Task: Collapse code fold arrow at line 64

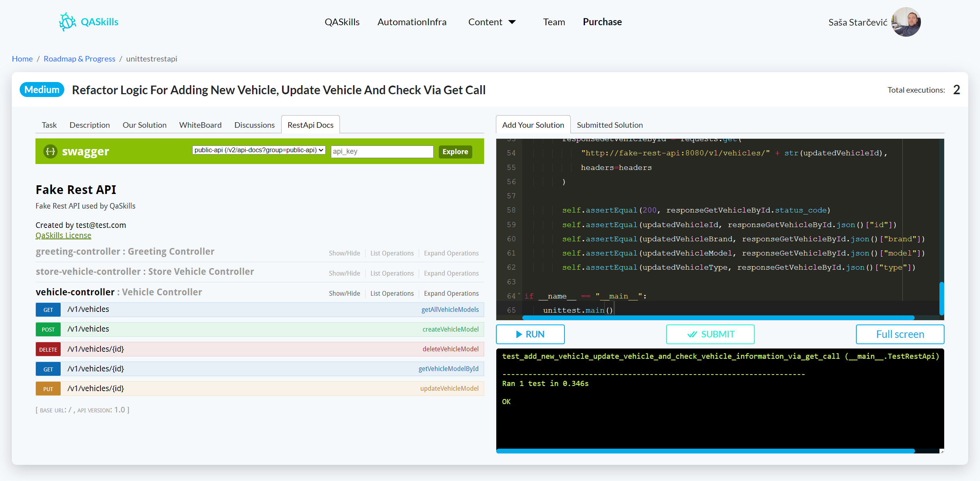Action: tap(519, 294)
